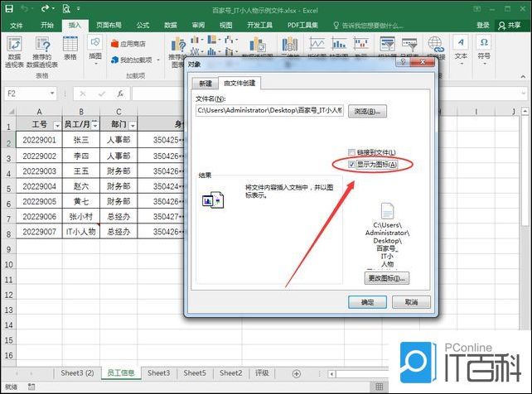The width and height of the screenshot is (532, 394).
Task: Click the Save icon in quick access toolbar
Action: (9, 8)
